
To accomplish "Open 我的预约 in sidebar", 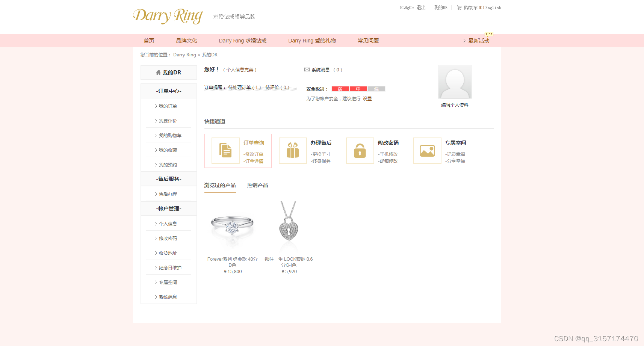I will click(x=168, y=165).
